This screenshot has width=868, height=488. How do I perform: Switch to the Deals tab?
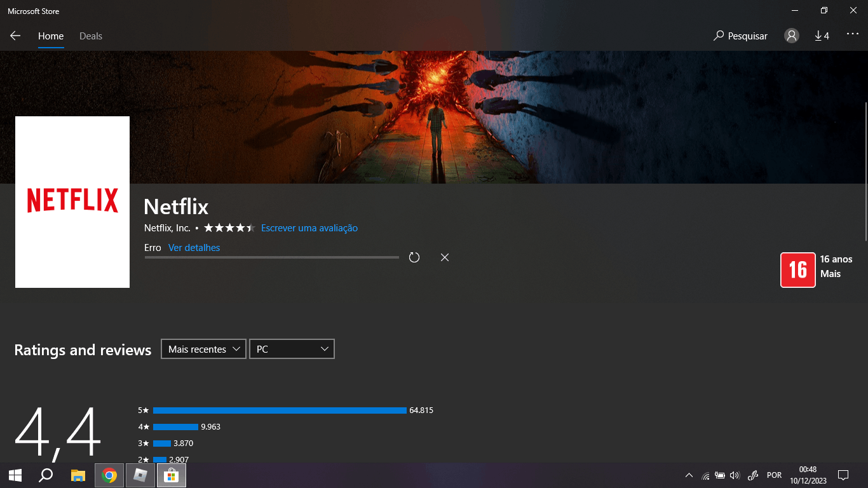pyautogui.click(x=91, y=36)
